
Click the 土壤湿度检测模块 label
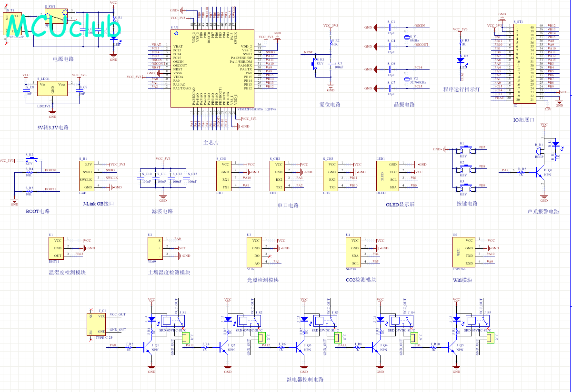(x=169, y=273)
